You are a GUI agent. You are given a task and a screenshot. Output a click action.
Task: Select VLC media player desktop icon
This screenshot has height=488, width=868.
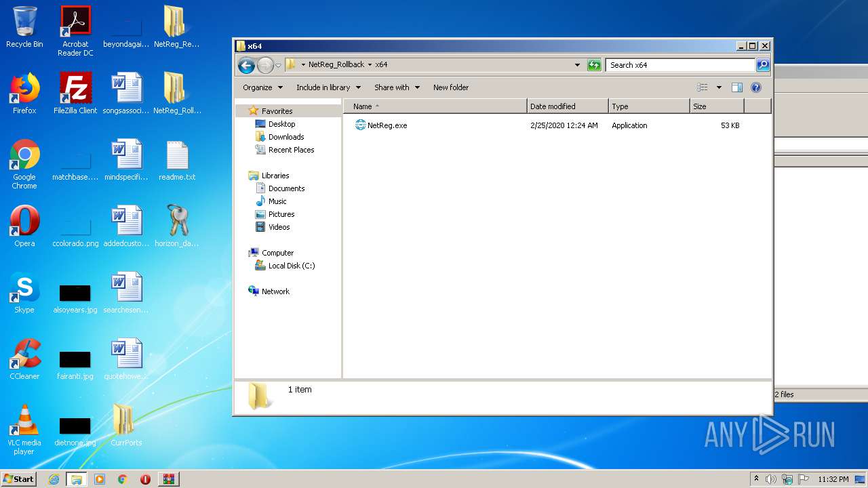tap(24, 430)
